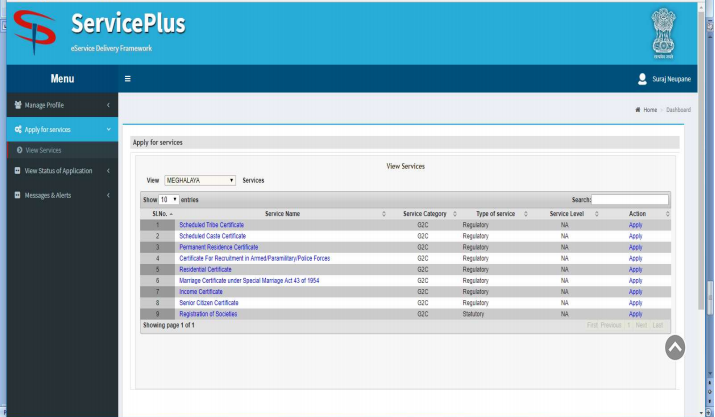Click the user avatar icon
Viewport: 715px width, 417px height.
[642, 78]
